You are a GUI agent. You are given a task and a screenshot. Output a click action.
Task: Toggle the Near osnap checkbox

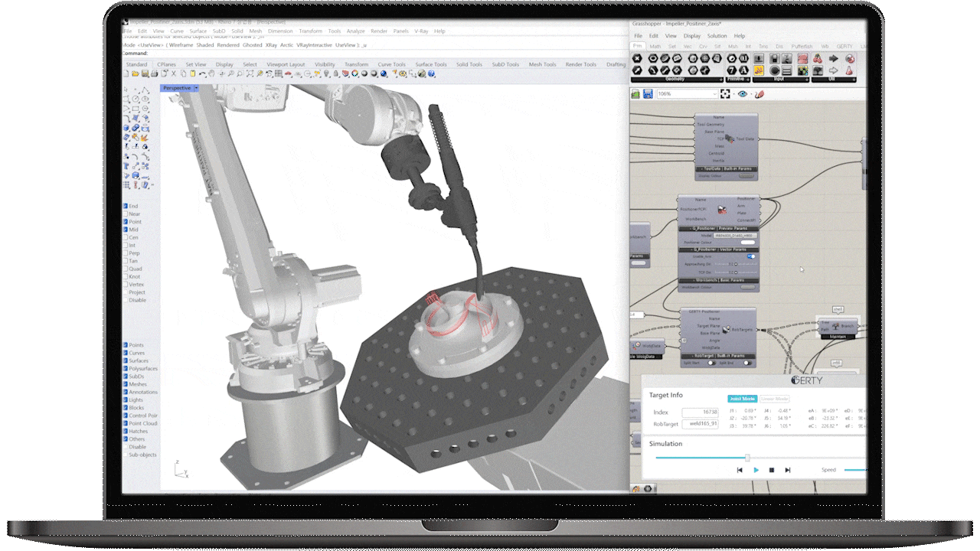tap(126, 214)
